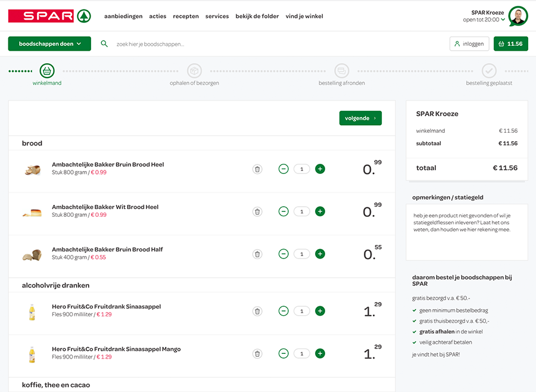
Task: Open Hero Fruit&Co Fruitdrank Sinaasappel Mango product
Action: (x=116, y=349)
